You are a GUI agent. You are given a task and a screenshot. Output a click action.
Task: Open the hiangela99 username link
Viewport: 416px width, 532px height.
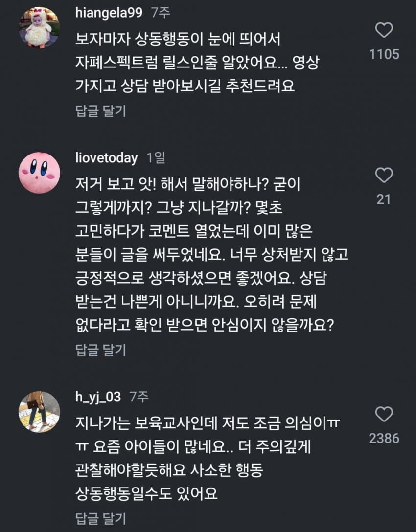point(109,13)
